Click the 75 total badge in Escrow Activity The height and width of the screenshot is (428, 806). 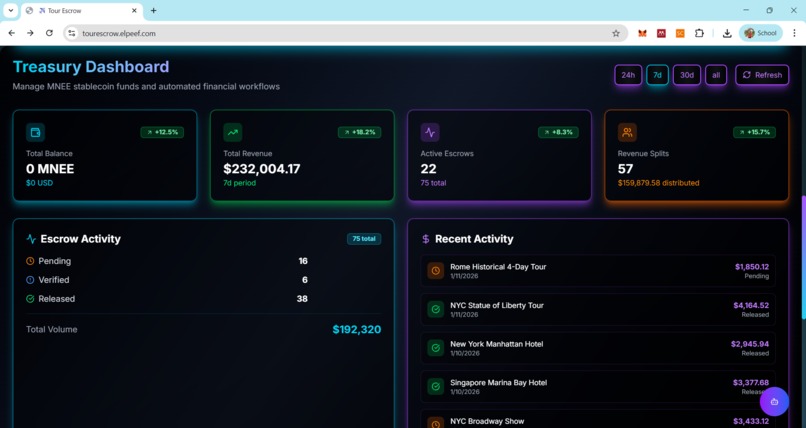[364, 239]
